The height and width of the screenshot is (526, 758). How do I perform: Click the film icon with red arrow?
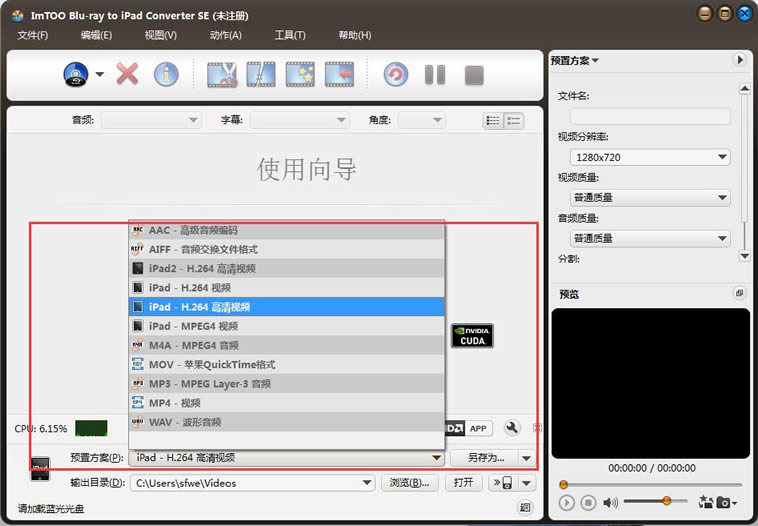tap(339, 74)
